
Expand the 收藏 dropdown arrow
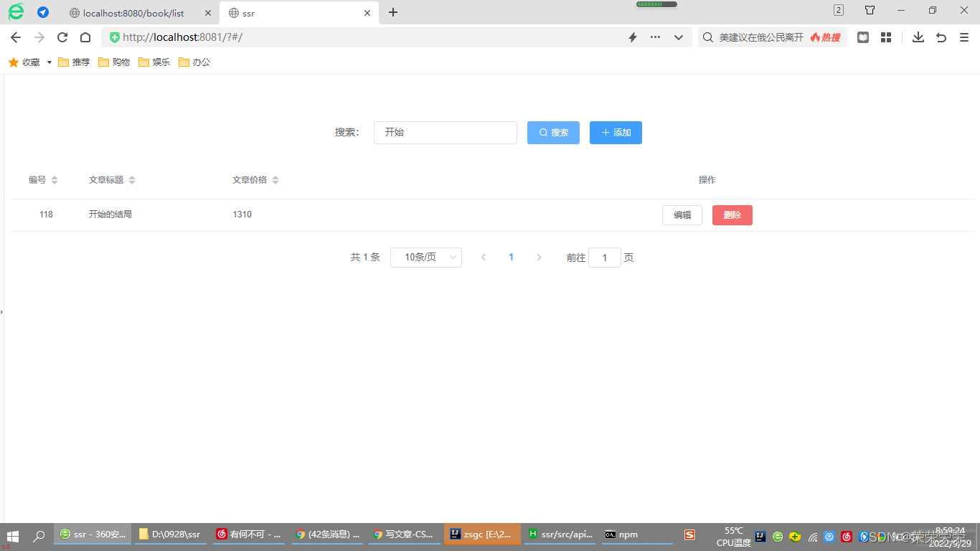pyautogui.click(x=50, y=62)
